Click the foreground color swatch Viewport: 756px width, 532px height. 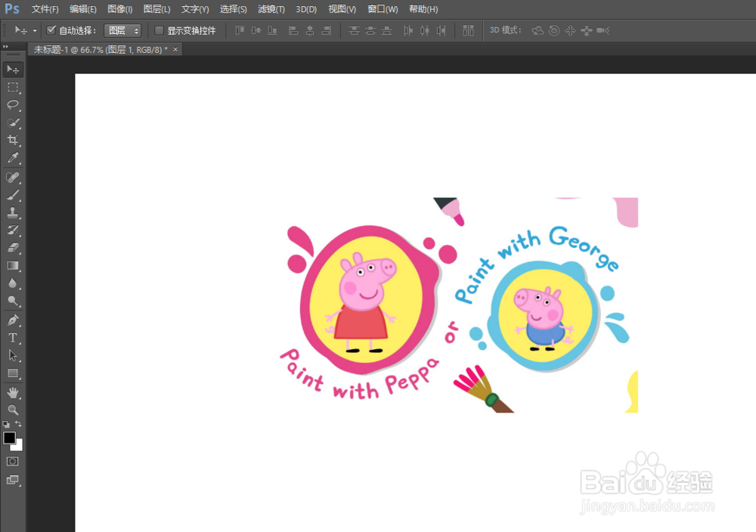coord(9,438)
